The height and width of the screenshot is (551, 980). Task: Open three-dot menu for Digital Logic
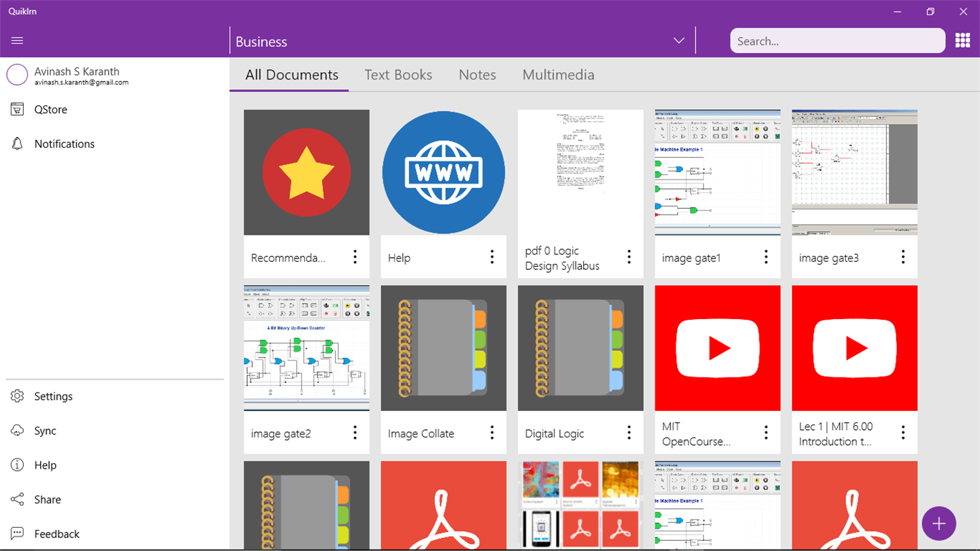tap(629, 432)
